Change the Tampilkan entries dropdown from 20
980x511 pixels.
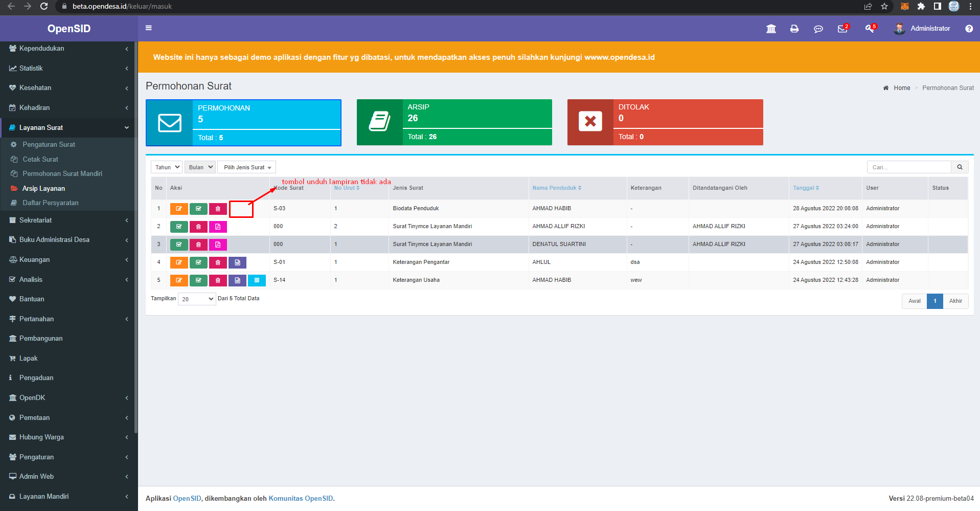point(196,299)
